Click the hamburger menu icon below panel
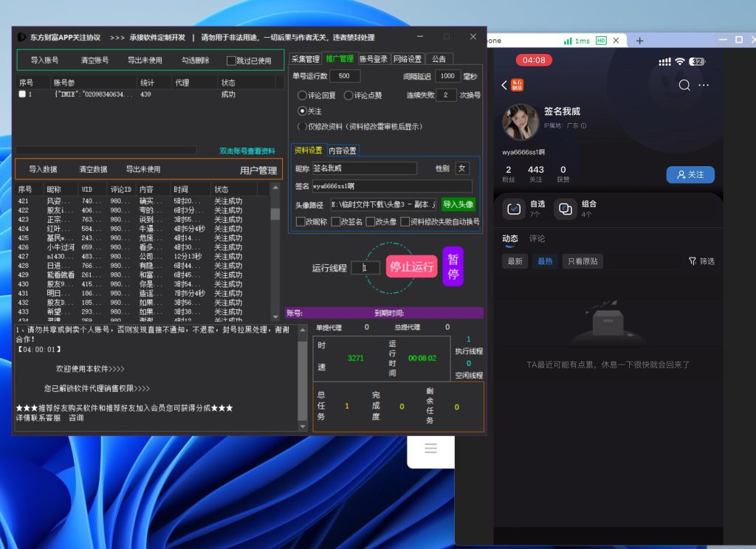This screenshot has width=756, height=549. coord(431,448)
